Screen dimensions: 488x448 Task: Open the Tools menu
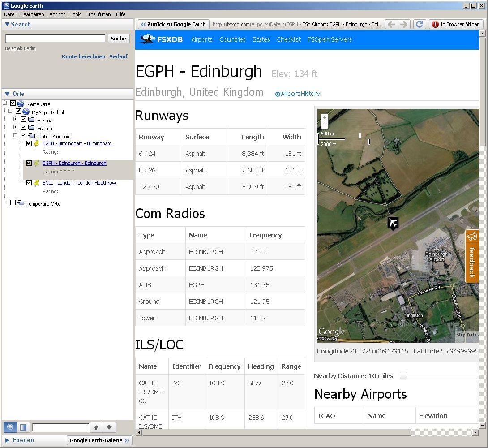click(76, 14)
